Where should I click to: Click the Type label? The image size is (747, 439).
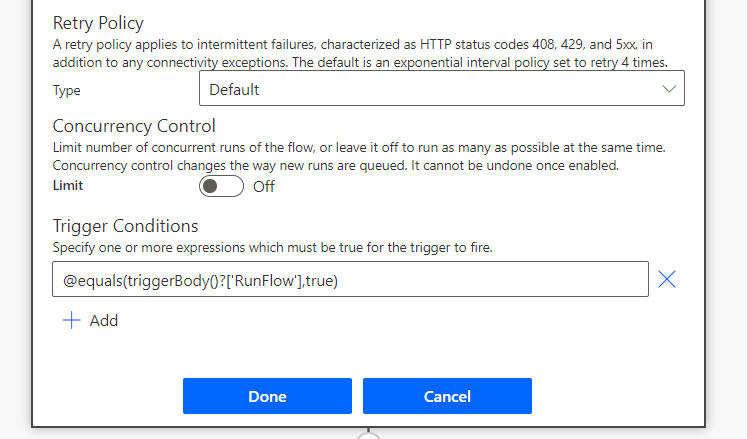point(67,90)
